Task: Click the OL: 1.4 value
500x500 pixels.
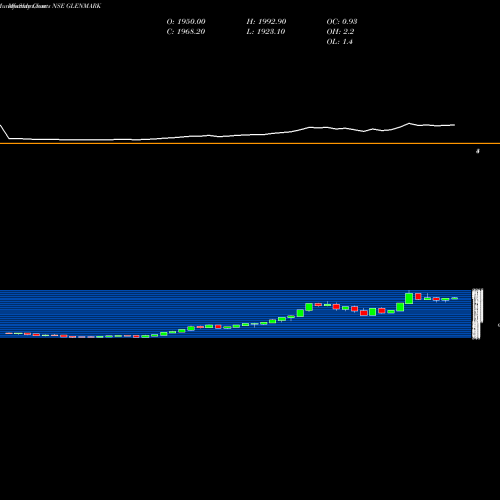Action: click(340, 41)
